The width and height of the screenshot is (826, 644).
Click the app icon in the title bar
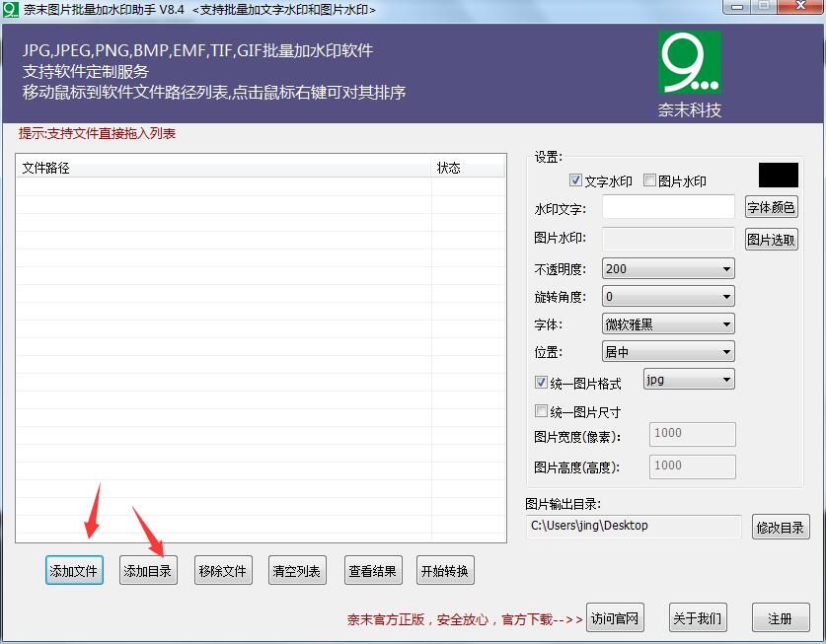pyautogui.click(x=11, y=9)
